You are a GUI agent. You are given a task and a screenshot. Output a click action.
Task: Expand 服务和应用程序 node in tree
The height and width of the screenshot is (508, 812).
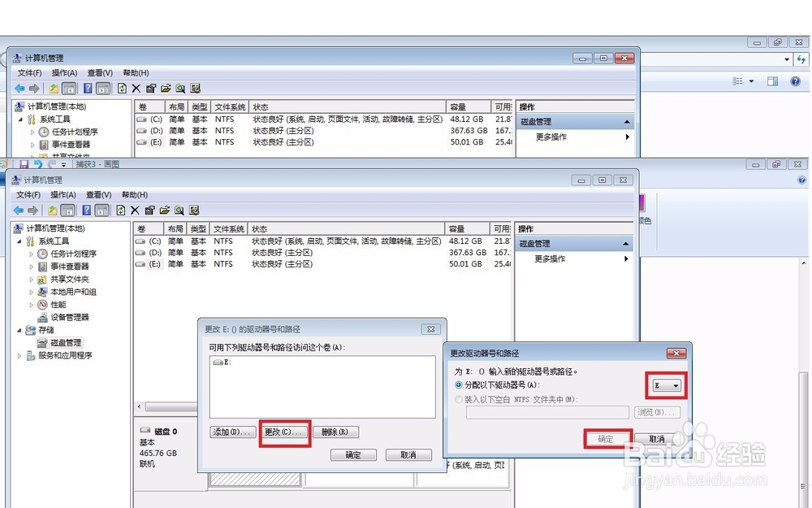[x=19, y=356]
